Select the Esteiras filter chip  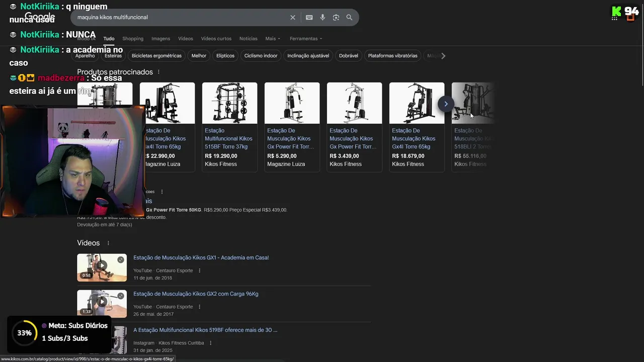pos(113,56)
